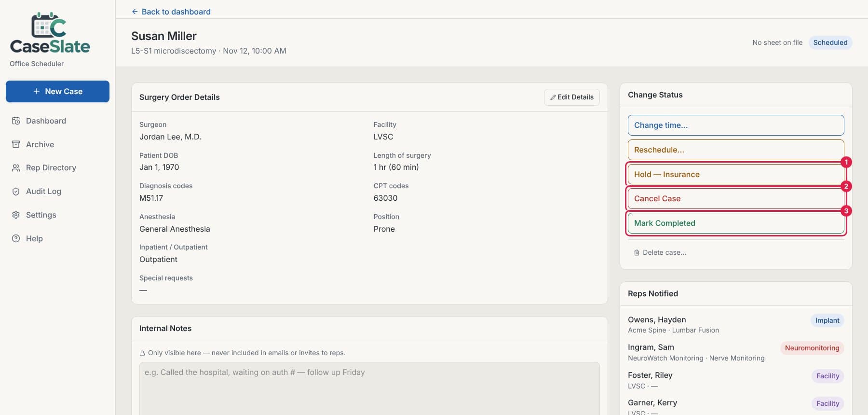Click the CaseSlate calendar logo icon
The image size is (868, 415).
point(49,25)
